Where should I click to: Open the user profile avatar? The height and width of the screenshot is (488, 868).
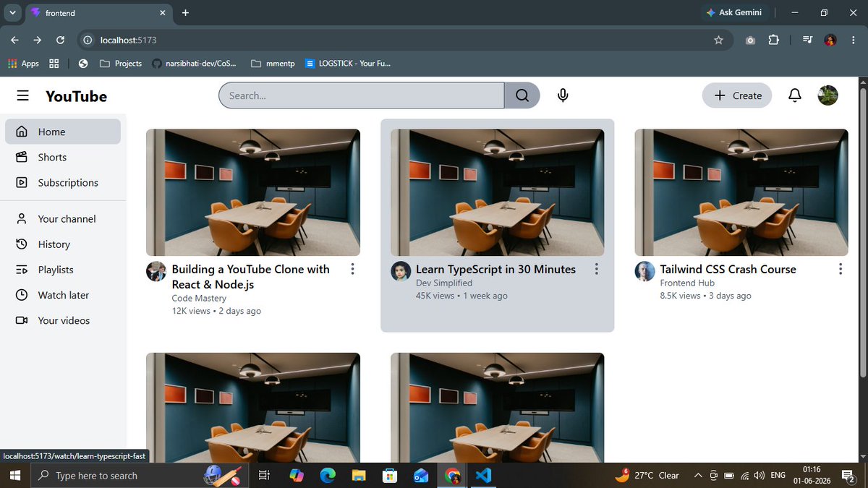point(827,95)
